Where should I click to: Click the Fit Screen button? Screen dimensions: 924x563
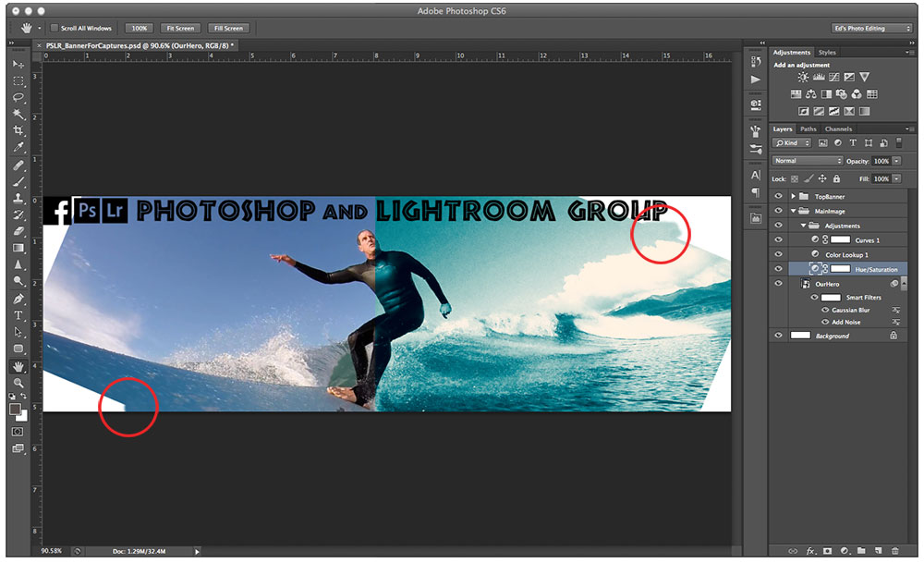[180, 29]
